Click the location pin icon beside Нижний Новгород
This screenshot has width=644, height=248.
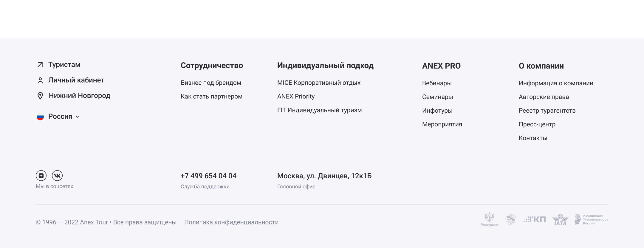pyautogui.click(x=40, y=96)
